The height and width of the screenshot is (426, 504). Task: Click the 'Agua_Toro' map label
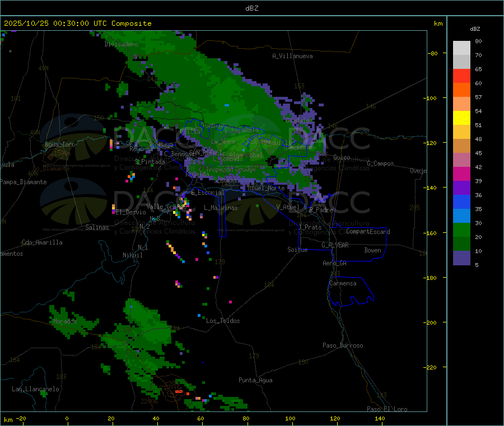coord(60,144)
